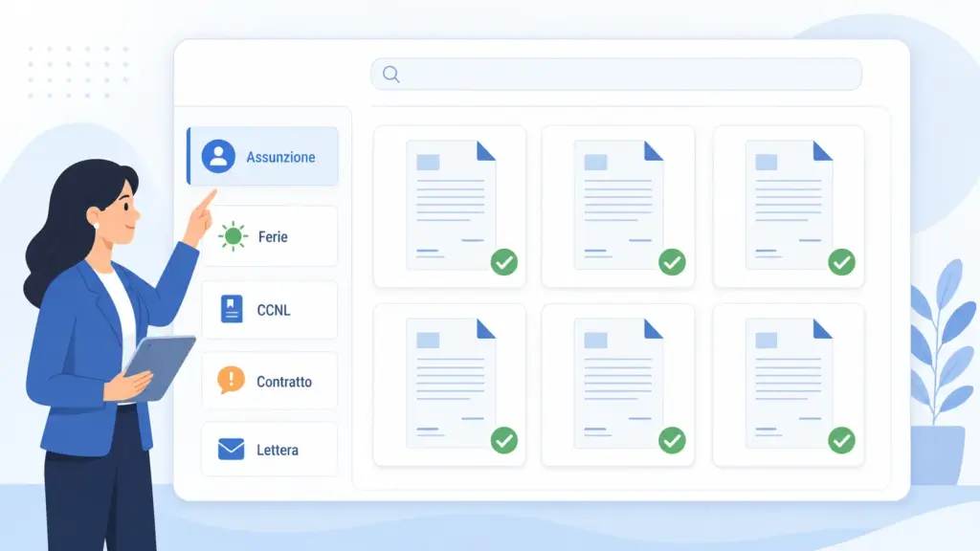The image size is (980, 551).
Task: Click the green sun Ferie icon
Action: click(234, 236)
